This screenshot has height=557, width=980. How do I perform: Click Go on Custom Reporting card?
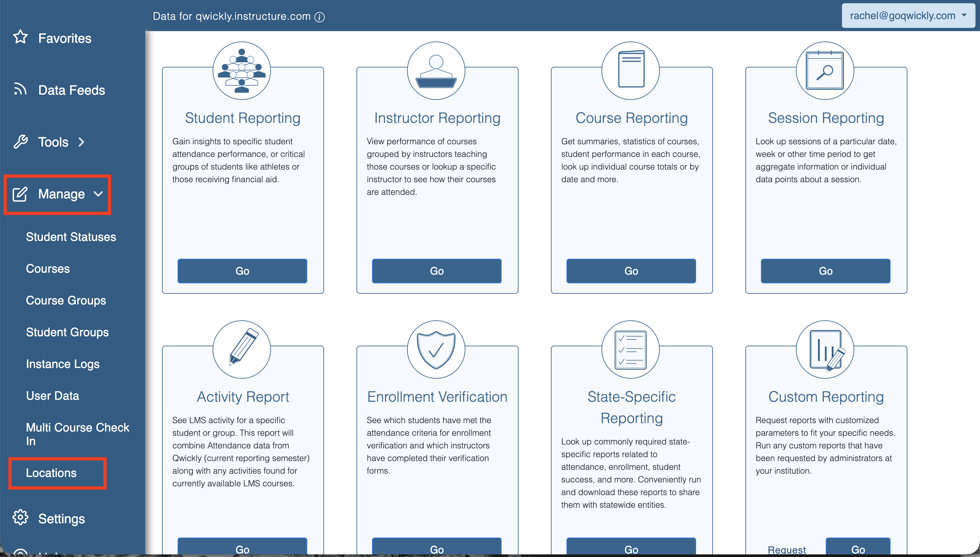click(x=858, y=547)
